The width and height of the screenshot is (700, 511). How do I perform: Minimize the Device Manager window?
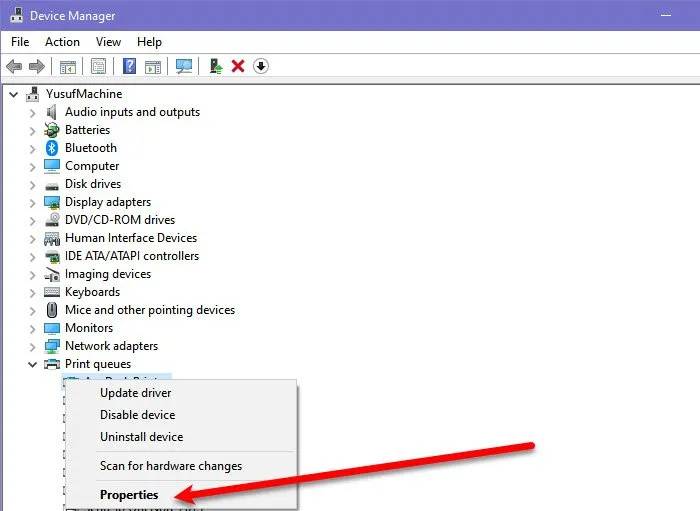point(666,15)
